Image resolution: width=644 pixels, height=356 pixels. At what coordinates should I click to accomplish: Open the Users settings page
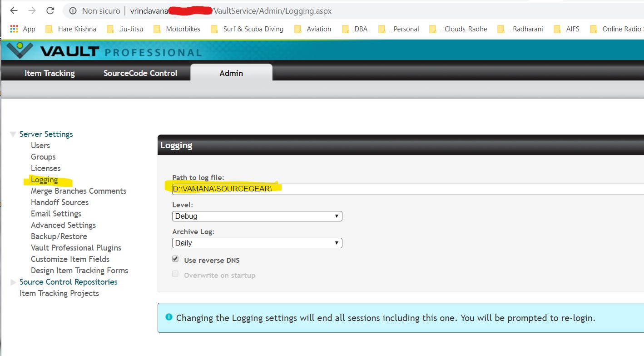[40, 145]
